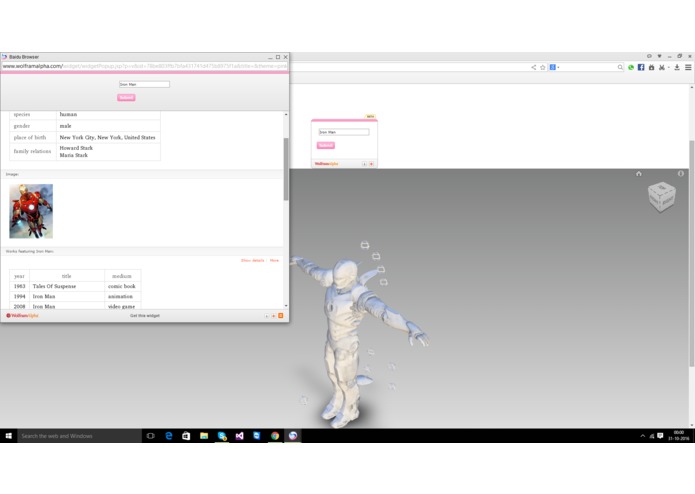Click the main page's vertical scrollbar thumb
The width and height of the screenshot is (695, 494).
tap(691, 253)
